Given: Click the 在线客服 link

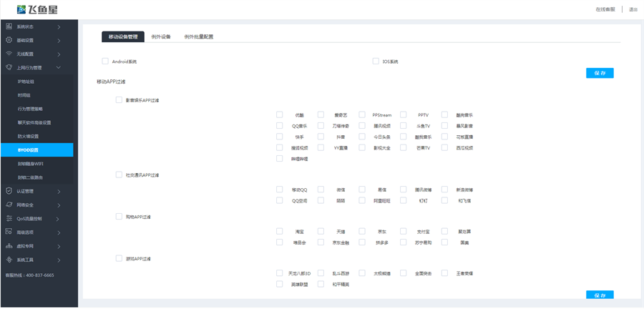Looking at the screenshot, I should click(605, 9).
